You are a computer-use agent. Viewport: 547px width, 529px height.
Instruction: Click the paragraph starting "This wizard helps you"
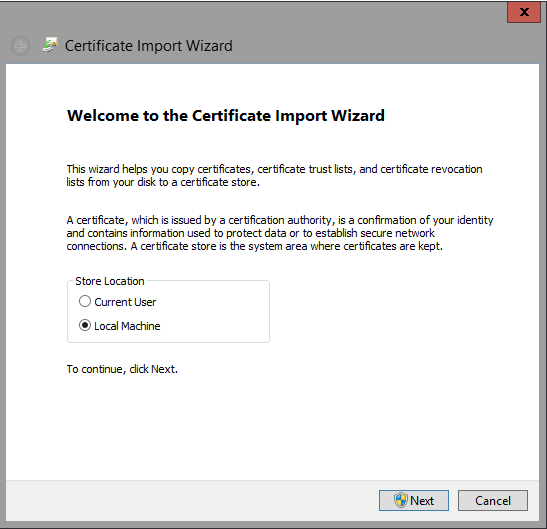[274, 176]
